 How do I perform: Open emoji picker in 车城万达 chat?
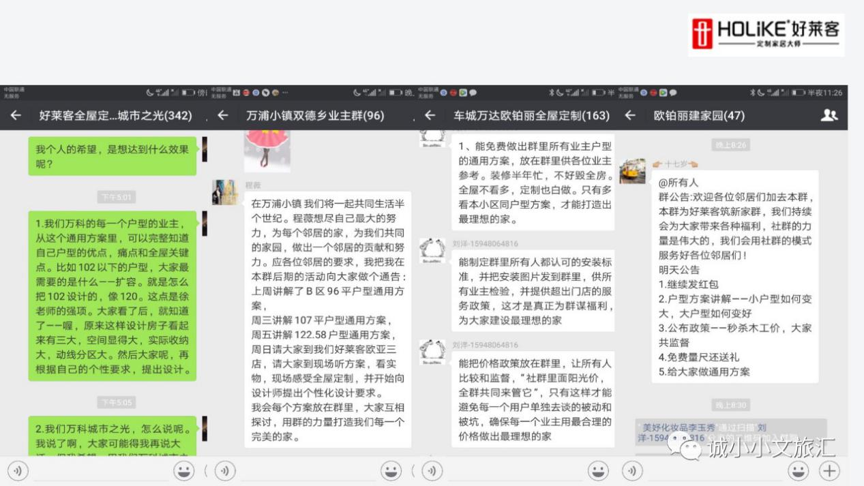598,471
